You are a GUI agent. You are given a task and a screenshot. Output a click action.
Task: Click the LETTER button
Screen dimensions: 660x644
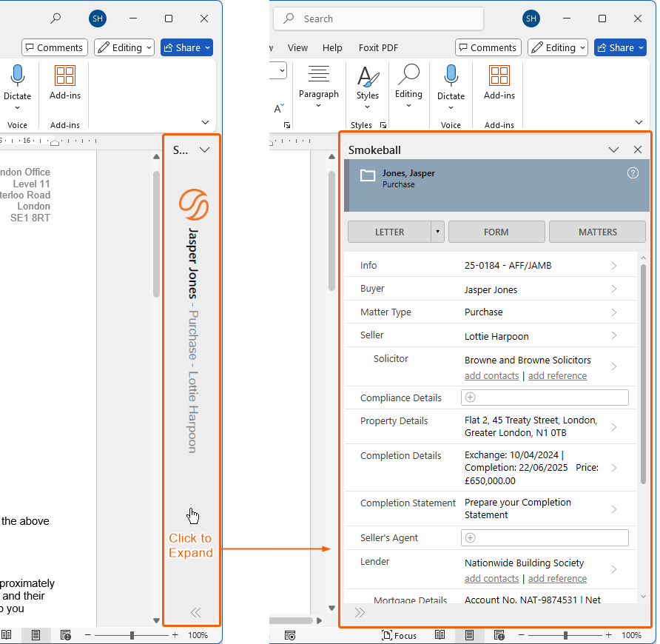[389, 232]
